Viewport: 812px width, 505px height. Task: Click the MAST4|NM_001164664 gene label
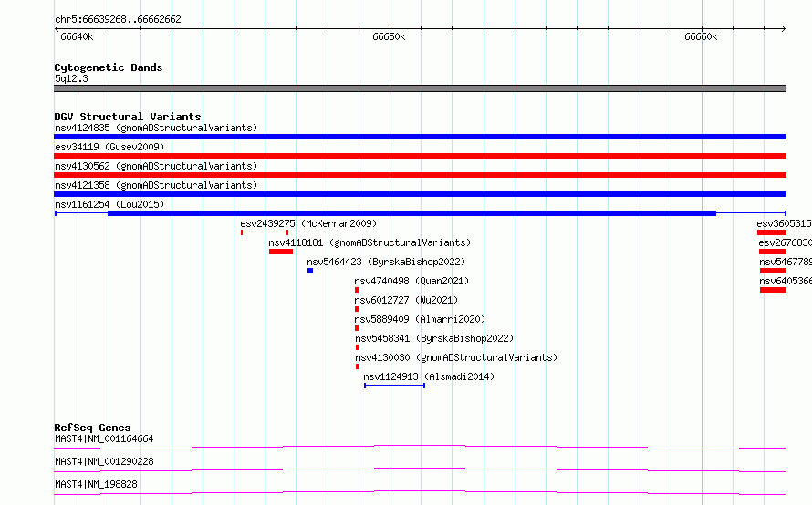(104, 438)
